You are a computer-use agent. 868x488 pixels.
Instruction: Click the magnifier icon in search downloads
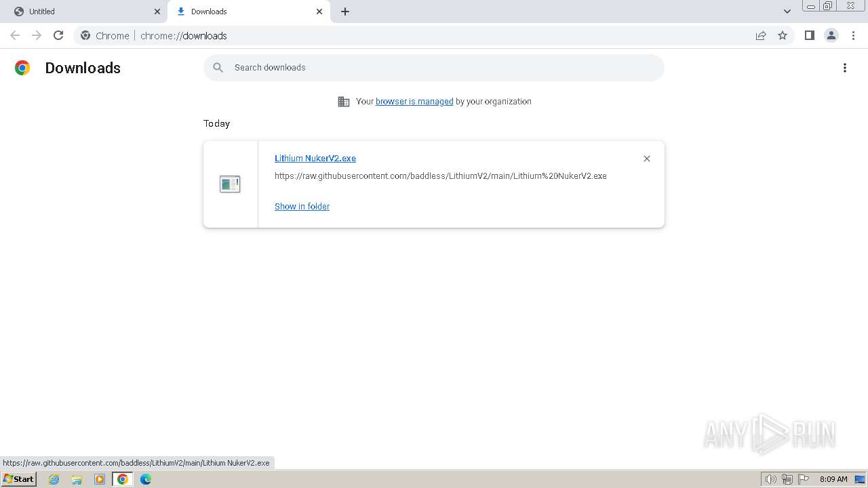(218, 68)
